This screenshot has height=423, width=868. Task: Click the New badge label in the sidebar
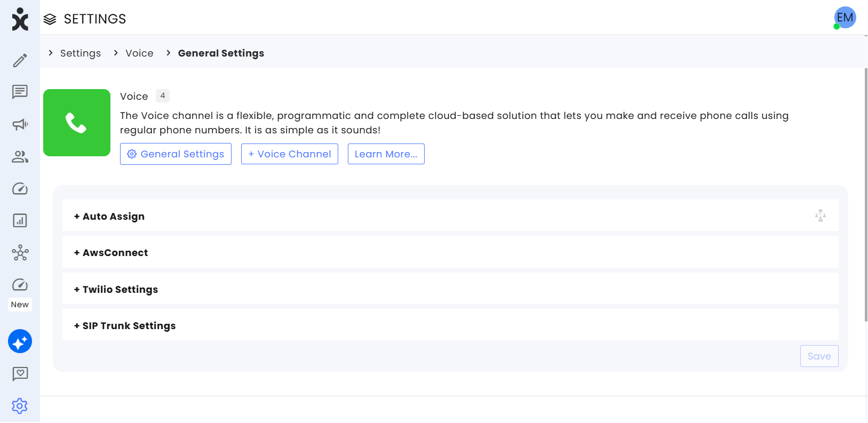(x=20, y=305)
